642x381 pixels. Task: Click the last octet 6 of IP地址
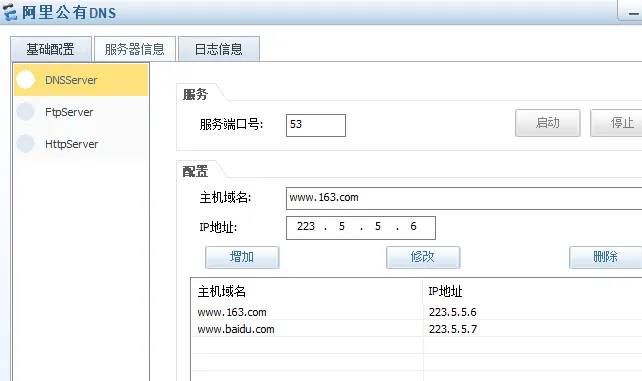point(414,227)
